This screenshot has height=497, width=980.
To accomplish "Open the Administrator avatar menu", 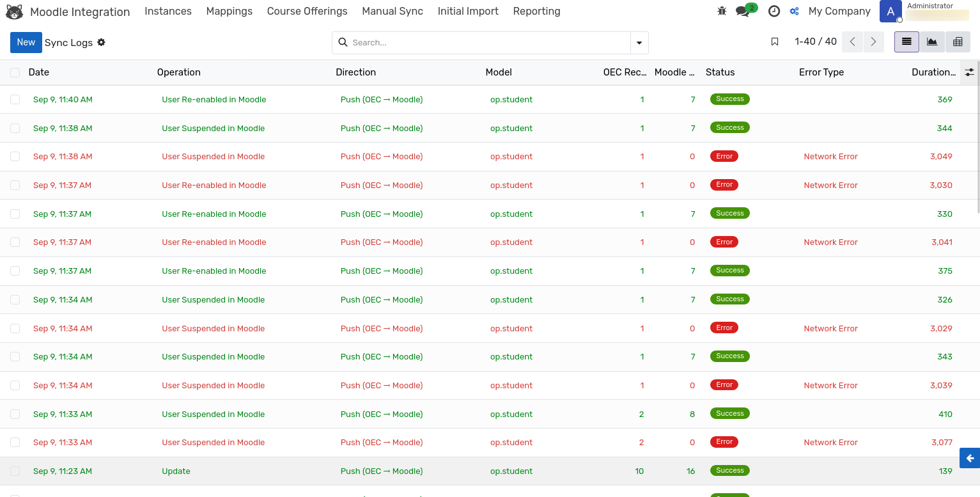I will click(x=891, y=11).
